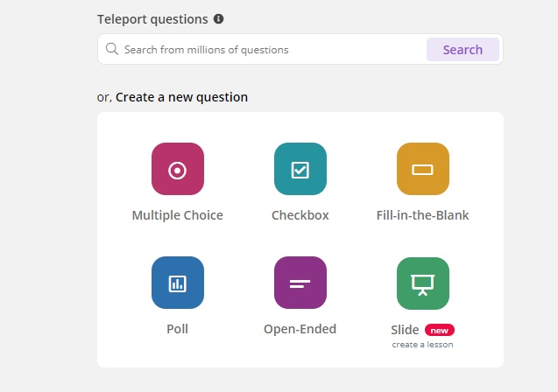Choose the teal Checkbox question icon

point(300,169)
